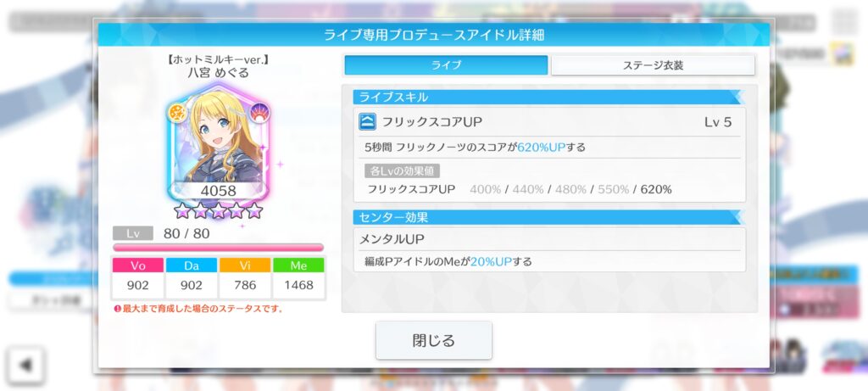Click the Vi stat box showing 786
This screenshot has width=868, height=391.
(245, 278)
